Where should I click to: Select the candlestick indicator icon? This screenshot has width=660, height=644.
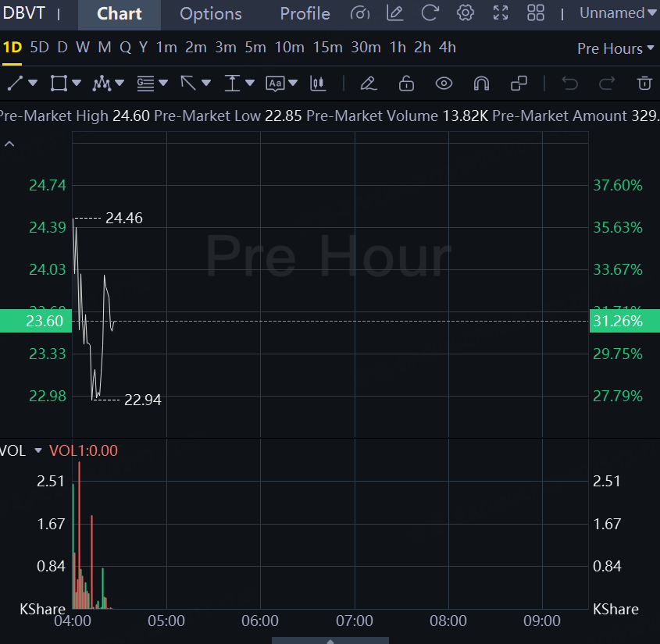(x=318, y=83)
